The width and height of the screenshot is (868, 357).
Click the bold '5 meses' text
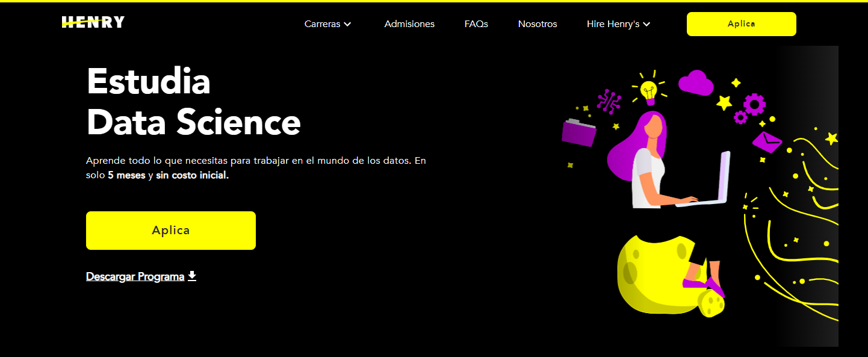coord(127,176)
